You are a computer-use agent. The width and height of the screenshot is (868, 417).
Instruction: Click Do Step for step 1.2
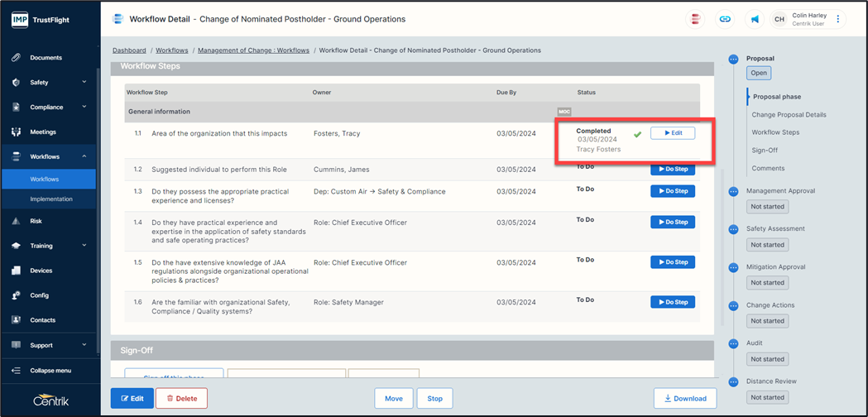(x=672, y=170)
